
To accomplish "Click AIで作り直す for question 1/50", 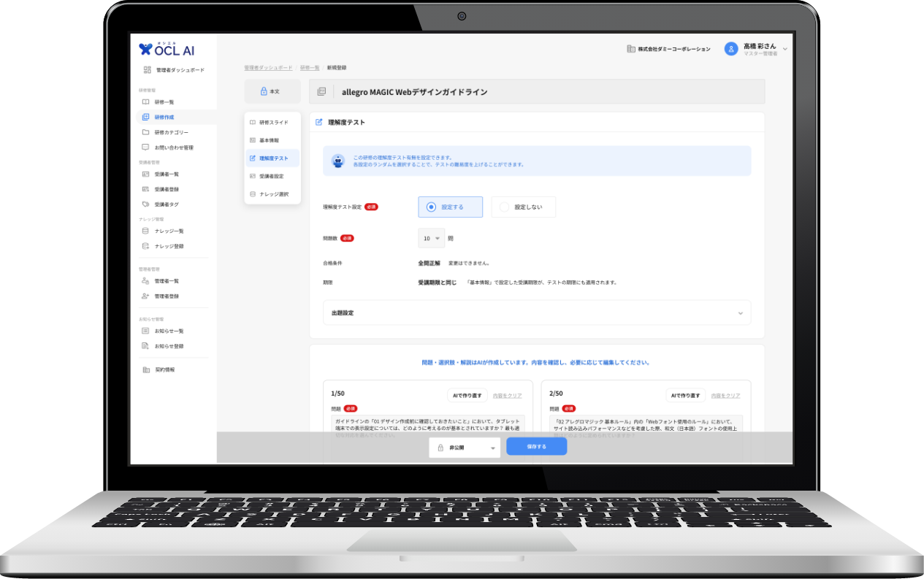I will pos(466,396).
